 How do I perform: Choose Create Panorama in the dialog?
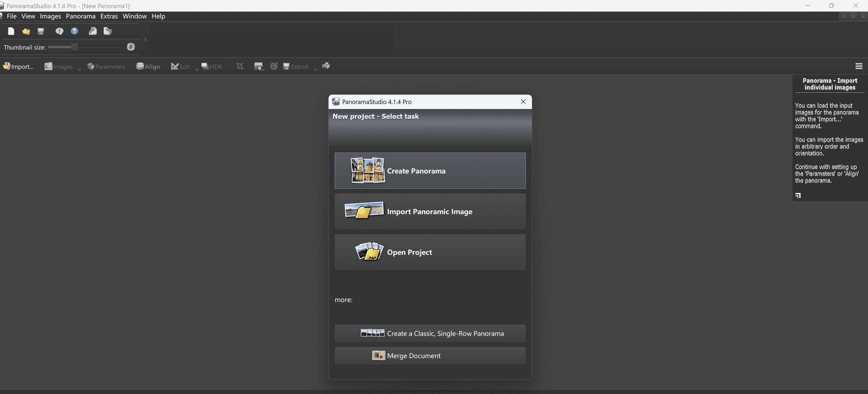pos(430,170)
